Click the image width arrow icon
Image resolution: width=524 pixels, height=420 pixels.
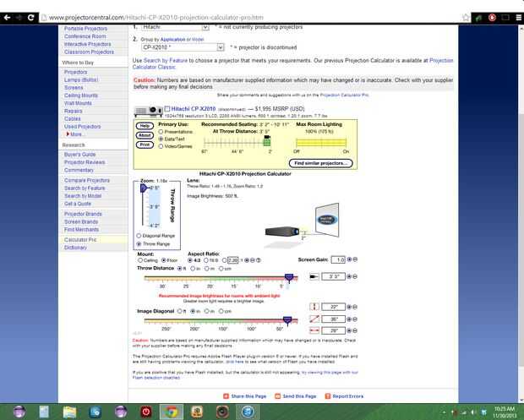pos(314,330)
